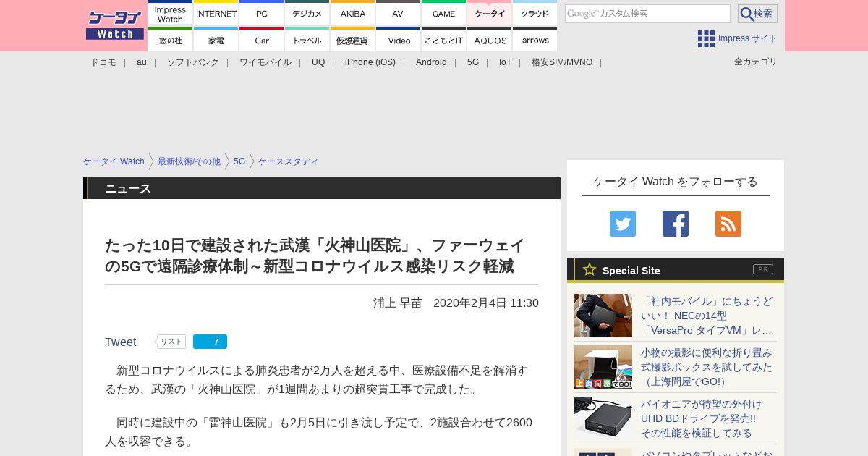Click the 5G breadcrumb link
The height and width of the screenshot is (456, 868).
click(x=239, y=161)
